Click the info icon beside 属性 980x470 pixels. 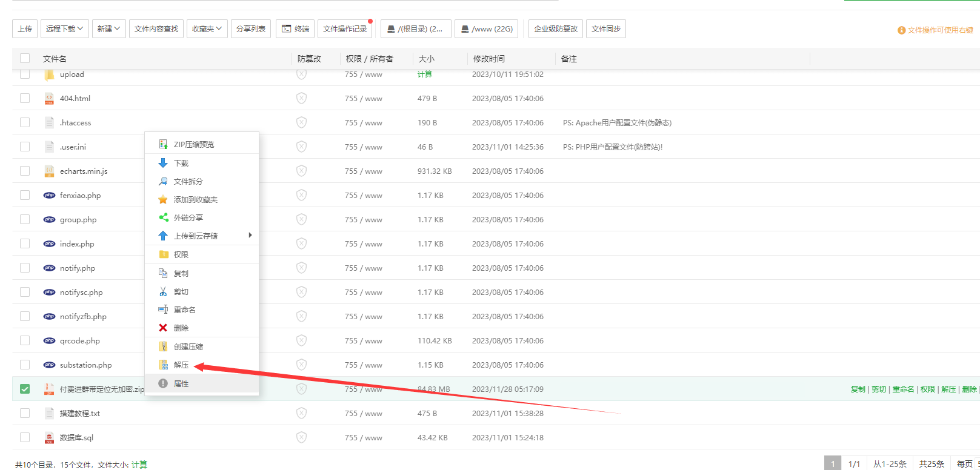(163, 383)
